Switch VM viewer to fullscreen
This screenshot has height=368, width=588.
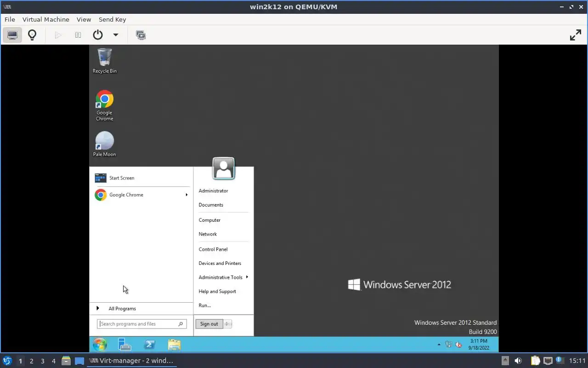[x=576, y=35]
